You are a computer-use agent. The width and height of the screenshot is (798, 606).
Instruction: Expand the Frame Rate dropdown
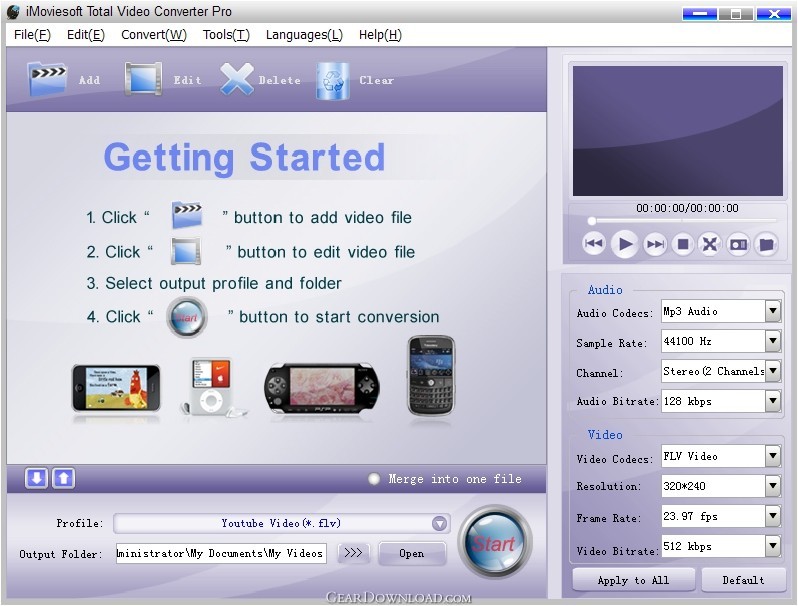[x=773, y=516]
